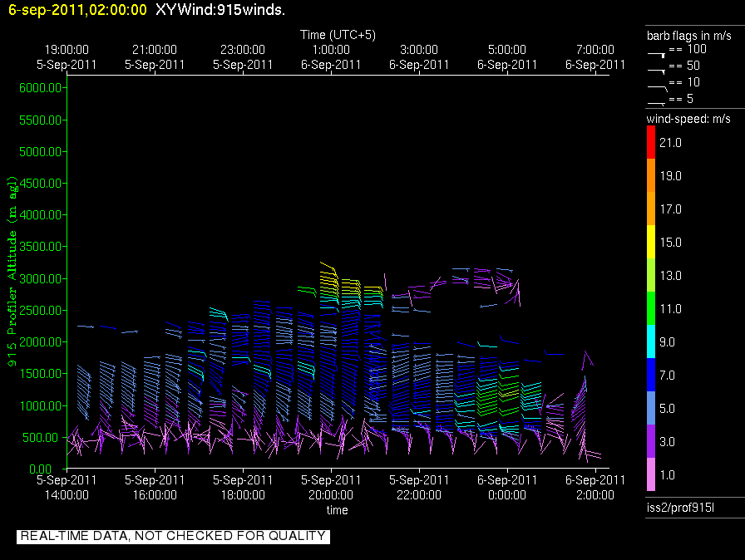Click the 4500.00 altitude tick label
The width and height of the screenshot is (745, 560).
click(x=41, y=183)
